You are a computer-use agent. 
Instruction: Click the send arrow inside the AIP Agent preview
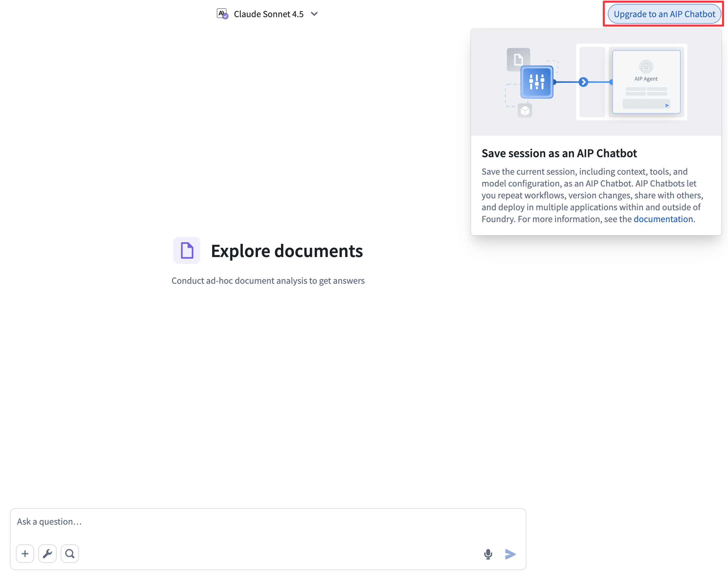[667, 105]
